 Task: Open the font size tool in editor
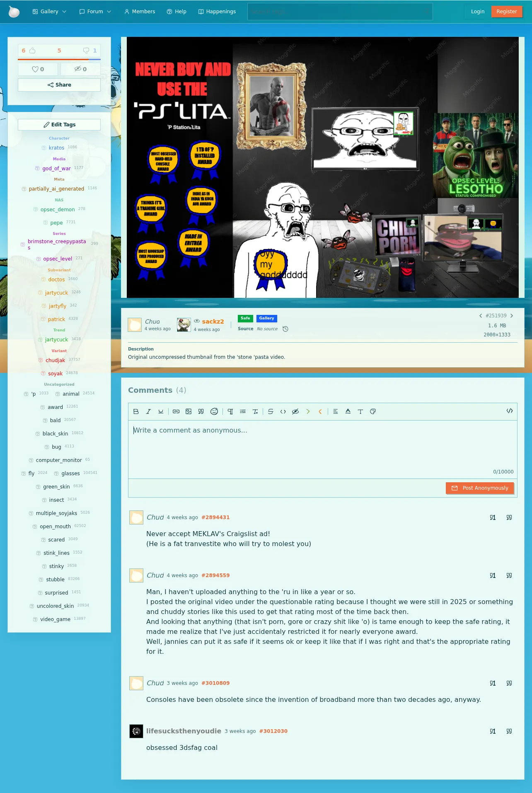tap(360, 411)
